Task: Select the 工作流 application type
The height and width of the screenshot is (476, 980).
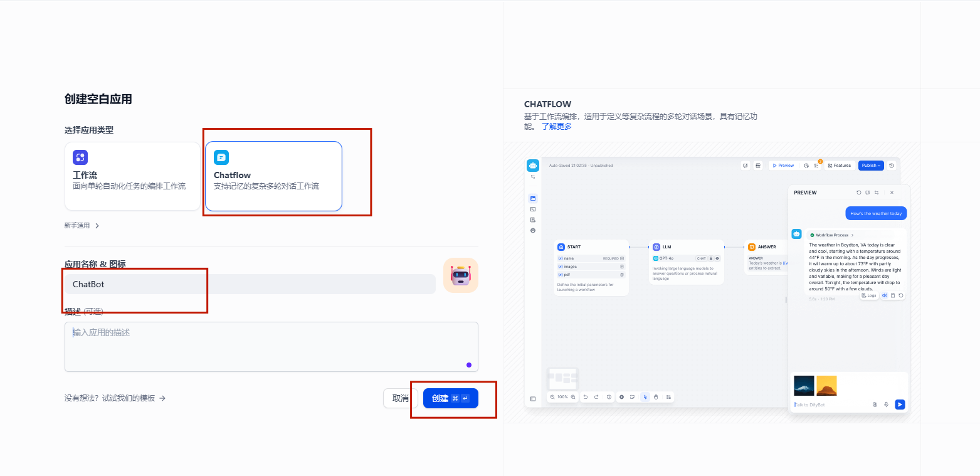Action: click(132, 176)
